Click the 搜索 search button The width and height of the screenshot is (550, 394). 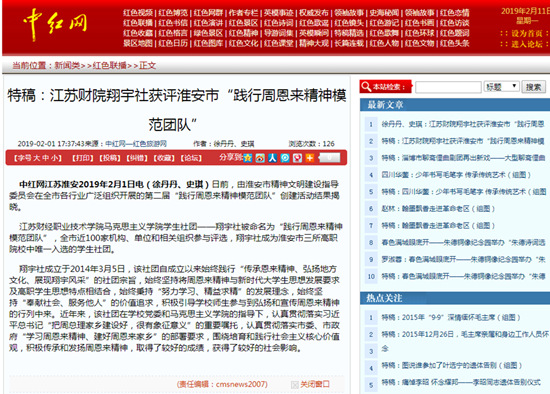tap(534, 87)
